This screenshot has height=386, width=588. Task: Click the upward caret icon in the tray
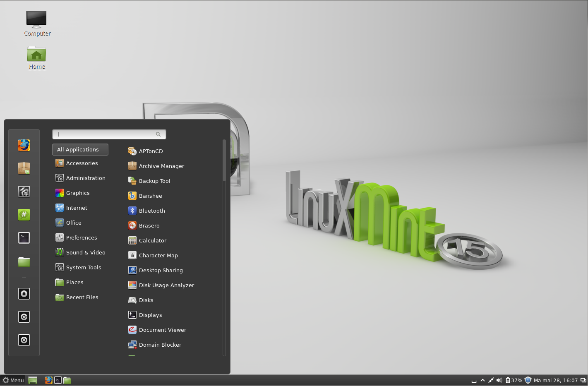tap(482, 380)
